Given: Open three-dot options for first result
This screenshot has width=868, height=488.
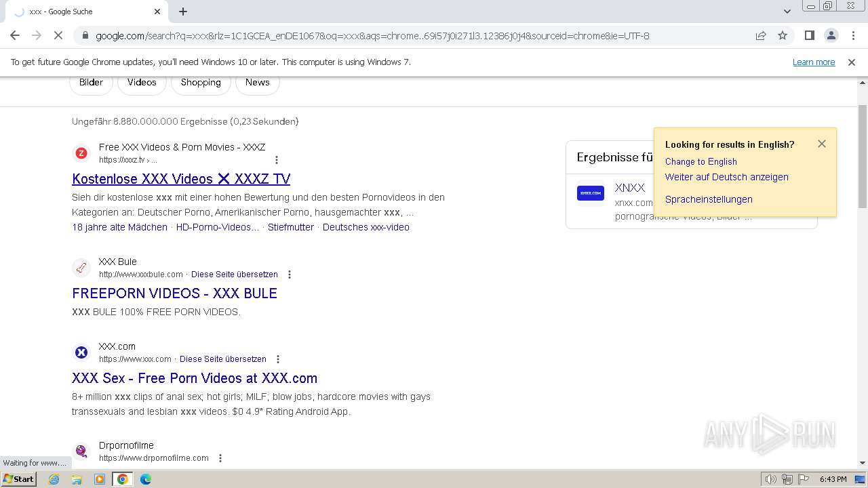Looking at the screenshot, I should (x=276, y=160).
